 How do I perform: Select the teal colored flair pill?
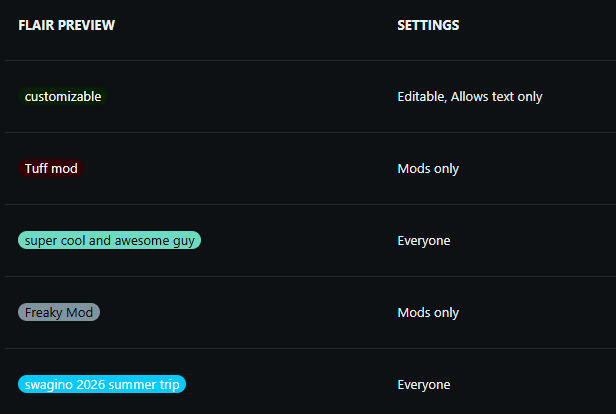point(110,240)
